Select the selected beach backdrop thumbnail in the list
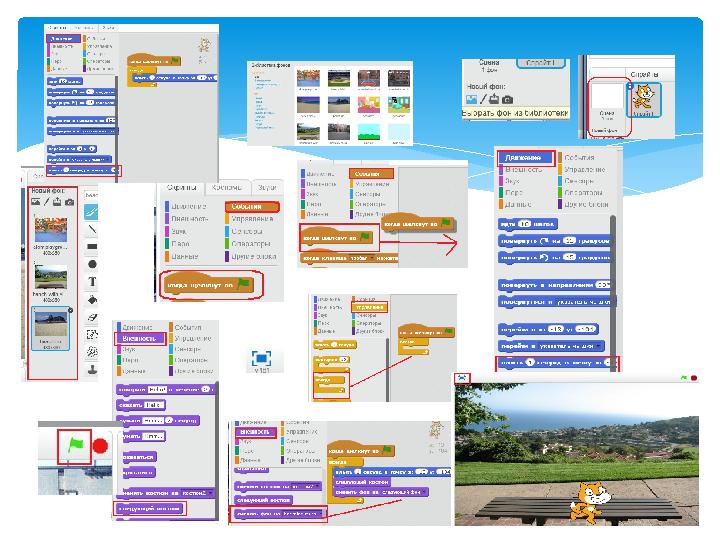 tap(51, 324)
